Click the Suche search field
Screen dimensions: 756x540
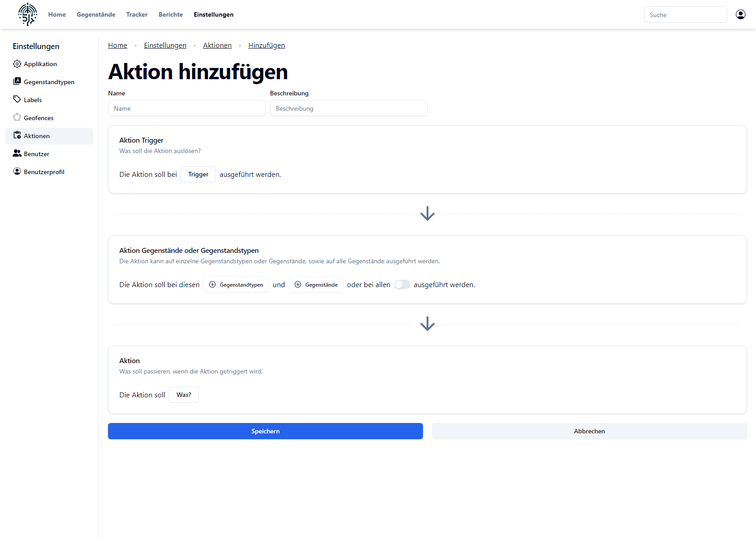pyautogui.click(x=685, y=15)
